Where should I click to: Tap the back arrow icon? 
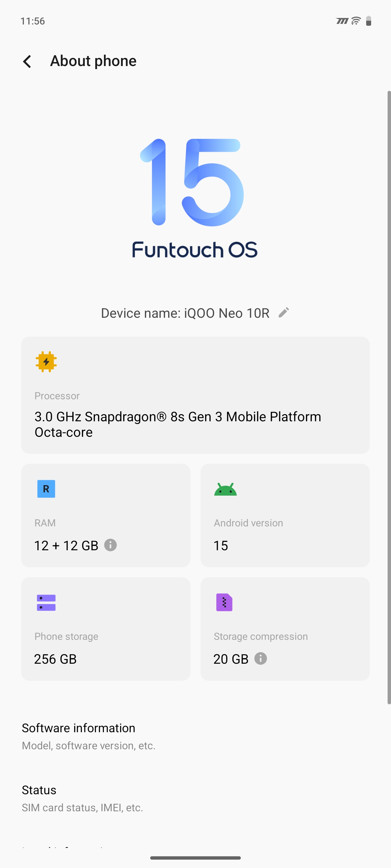point(27,61)
